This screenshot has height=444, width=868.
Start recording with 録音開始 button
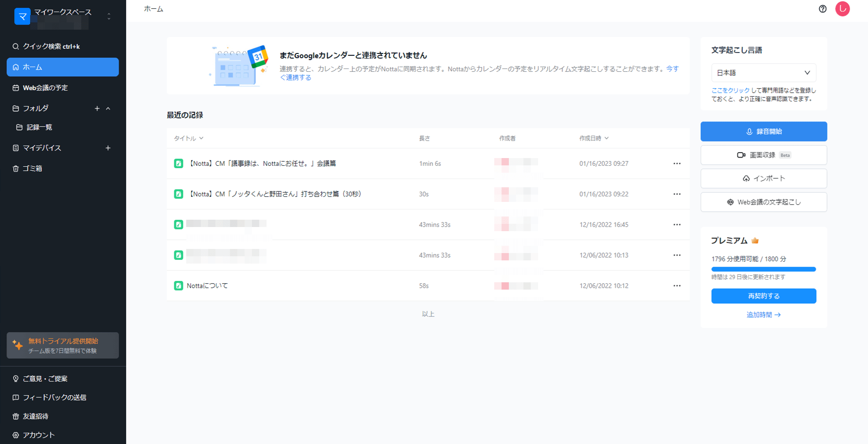click(763, 132)
